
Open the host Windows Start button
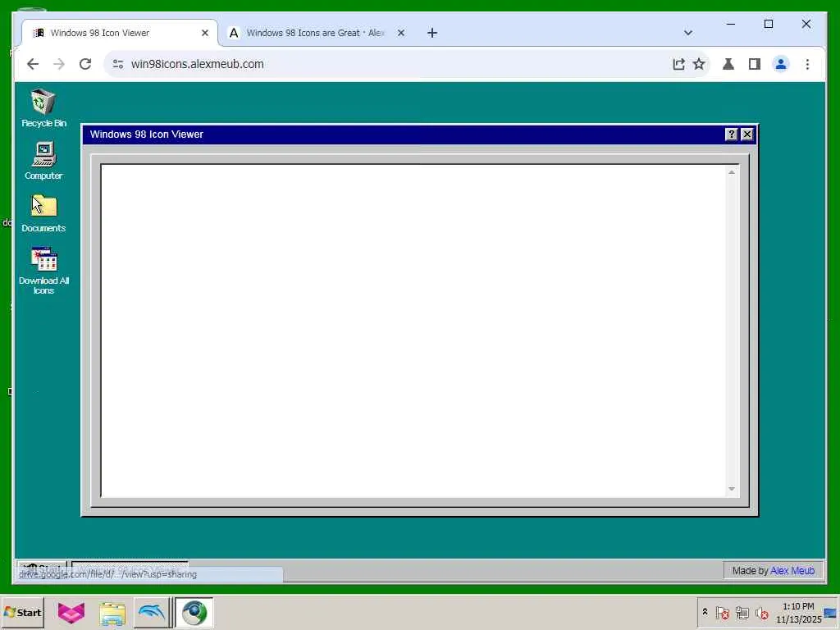[22, 612]
